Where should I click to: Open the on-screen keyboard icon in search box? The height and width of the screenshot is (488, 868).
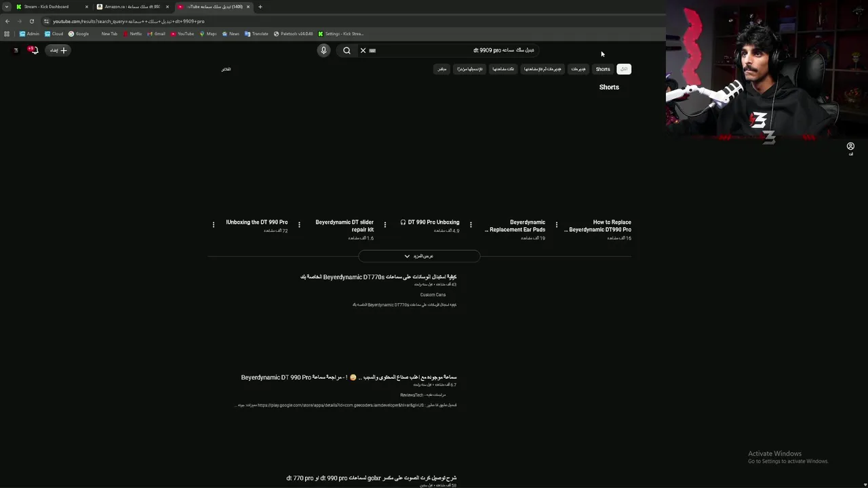click(x=372, y=50)
